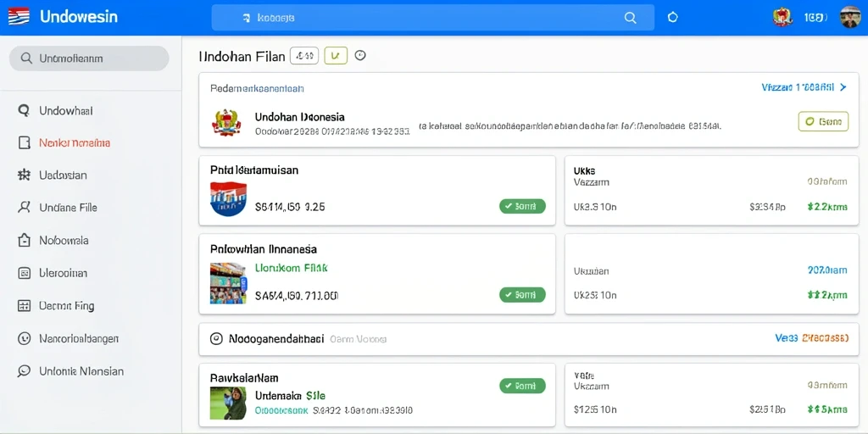Open the Vizzan link with chevron
Viewport: 868px width, 434px height.
click(804, 87)
